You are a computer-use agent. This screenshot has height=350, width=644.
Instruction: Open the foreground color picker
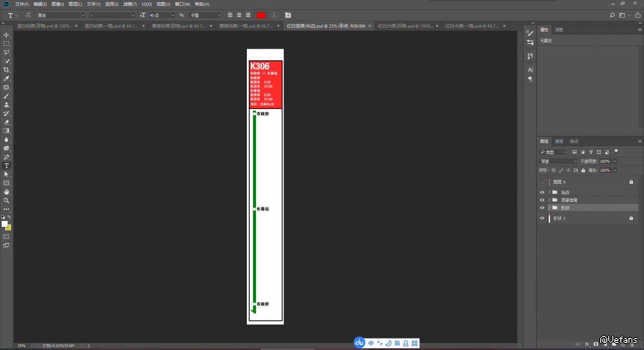point(5,224)
